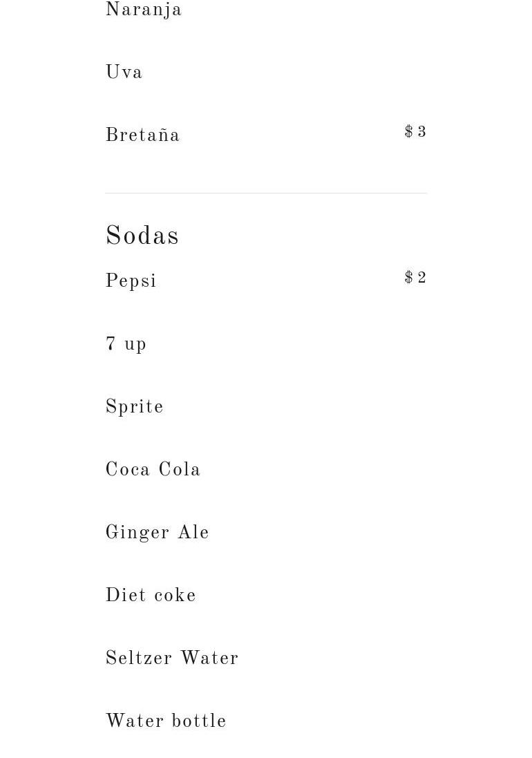Choose Water bottle at the bottom
The height and width of the screenshot is (758, 532).
[167, 721]
